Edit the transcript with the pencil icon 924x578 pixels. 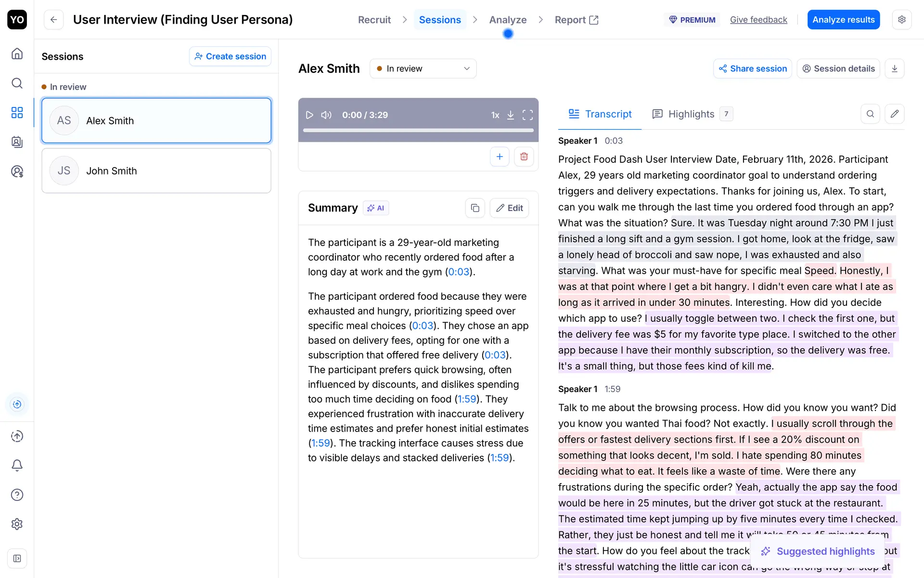894,114
